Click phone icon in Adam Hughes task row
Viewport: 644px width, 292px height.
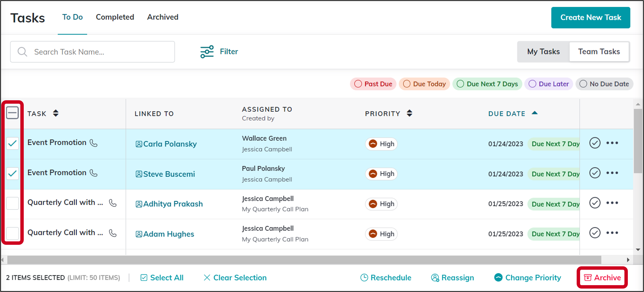tap(113, 233)
